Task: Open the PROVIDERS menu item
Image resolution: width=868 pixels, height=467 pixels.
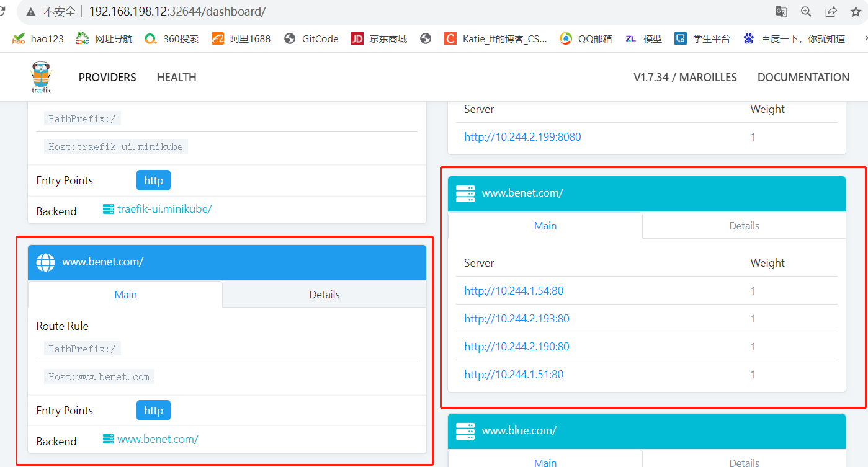Action: click(107, 78)
